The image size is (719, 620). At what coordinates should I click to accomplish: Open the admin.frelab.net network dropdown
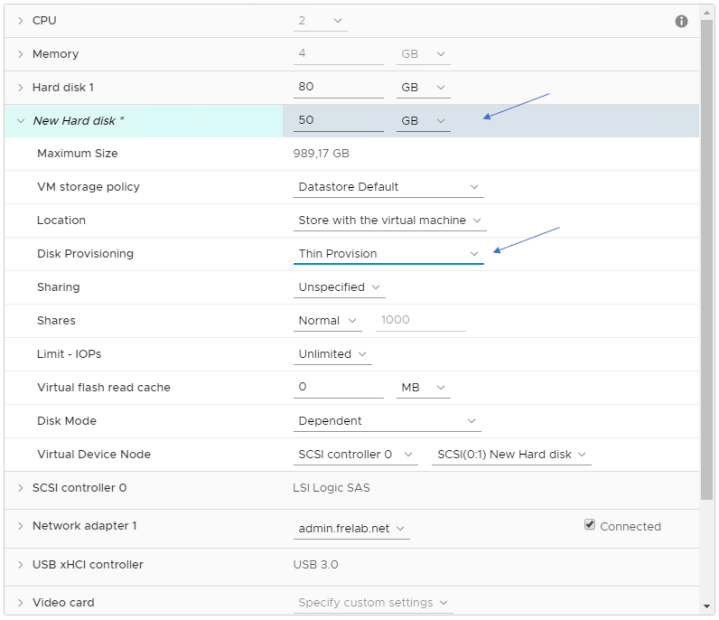pyautogui.click(x=351, y=528)
